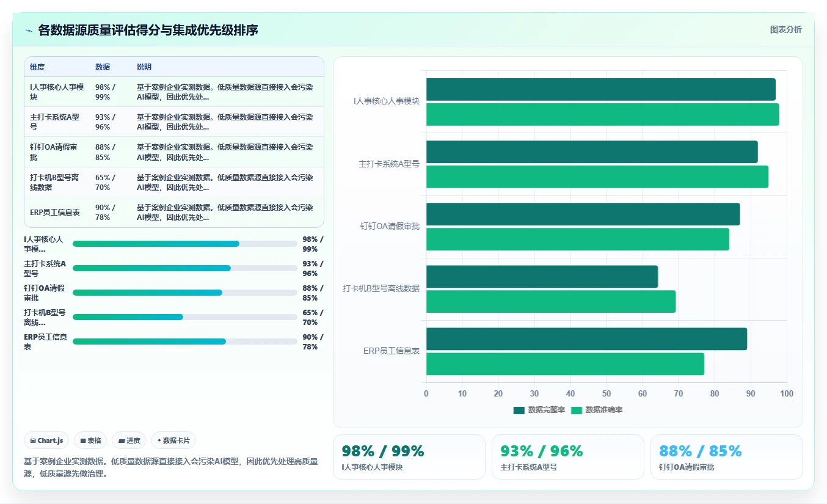The height and width of the screenshot is (504, 827).
Task: Click the 各数据源质量评估得分与集成优先级排序 title
Action: coord(148,30)
